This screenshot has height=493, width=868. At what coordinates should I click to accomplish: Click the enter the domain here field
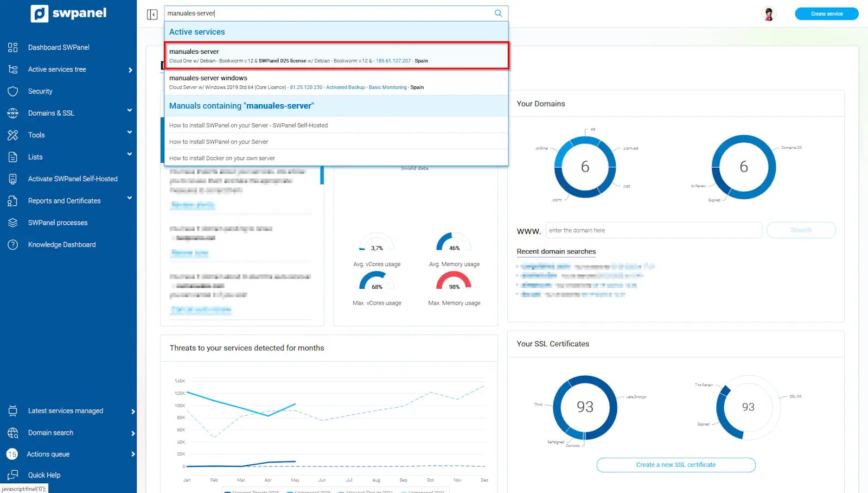654,230
